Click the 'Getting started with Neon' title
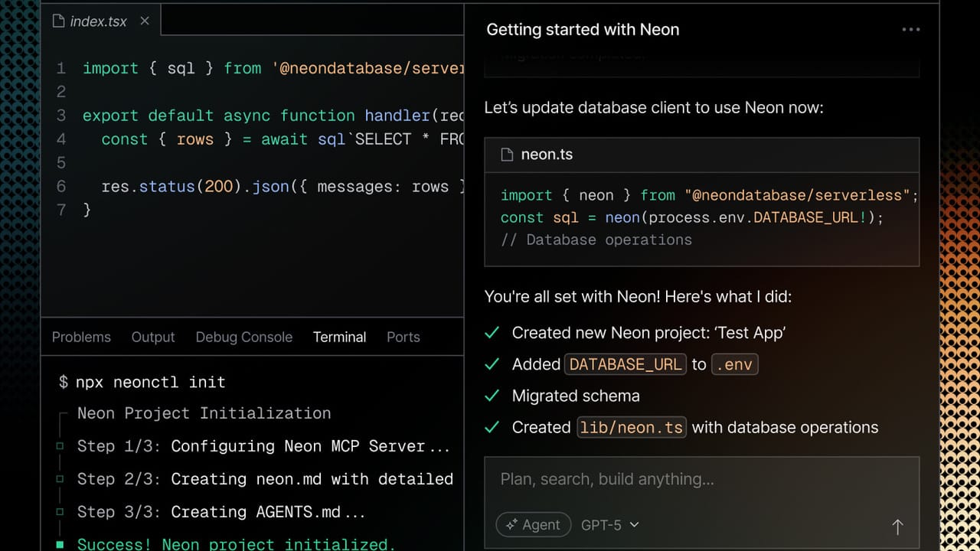Screen dimensions: 980x551 pos(583,30)
